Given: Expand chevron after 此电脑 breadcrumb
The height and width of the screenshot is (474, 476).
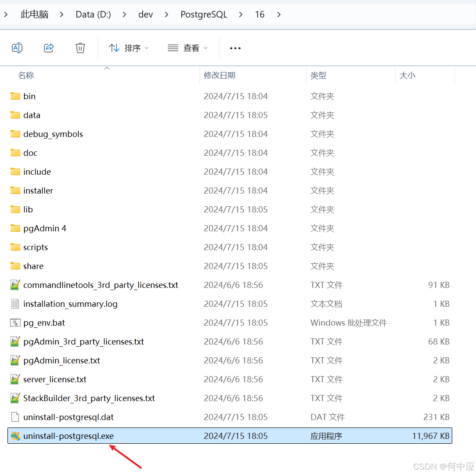Looking at the screenshot, I should pyautogui.click(x=61, y=14).
